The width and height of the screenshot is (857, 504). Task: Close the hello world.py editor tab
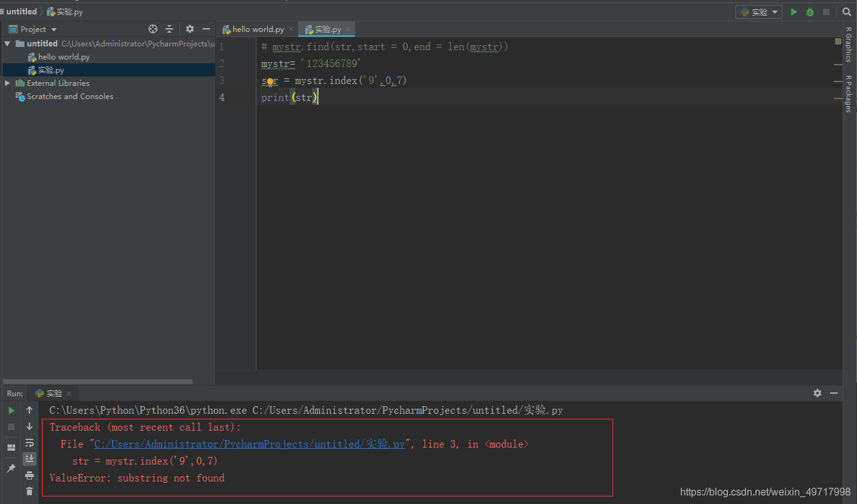(x=291, y=29)
